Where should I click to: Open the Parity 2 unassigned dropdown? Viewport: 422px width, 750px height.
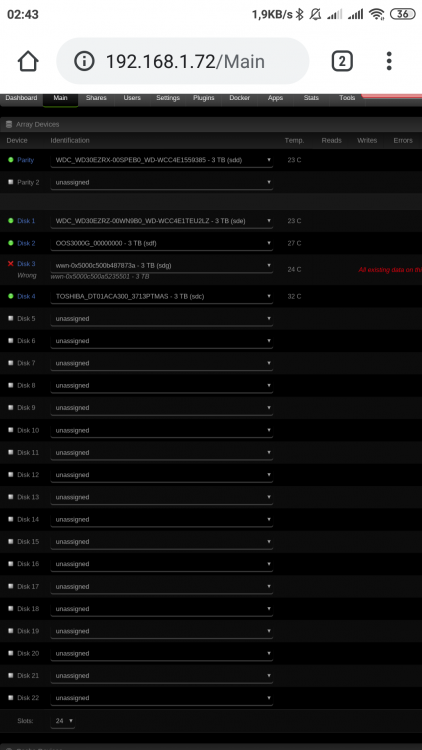click(162, 182)
